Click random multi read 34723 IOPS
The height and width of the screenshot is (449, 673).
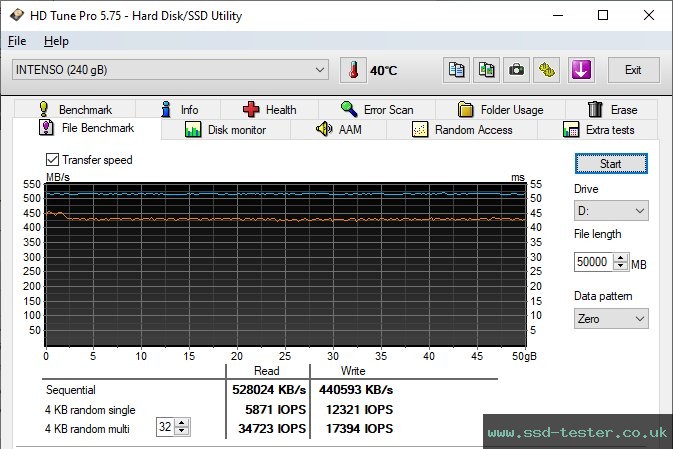[x=272, y=428]
